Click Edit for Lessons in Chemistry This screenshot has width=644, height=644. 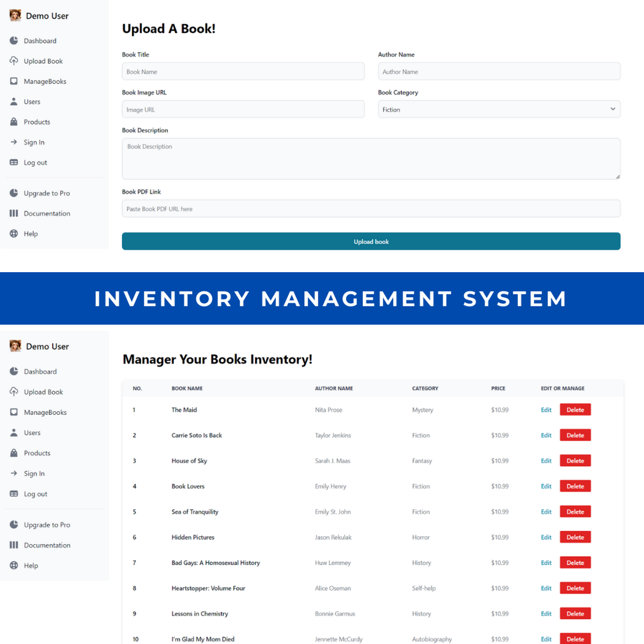(x=546, y=613)
